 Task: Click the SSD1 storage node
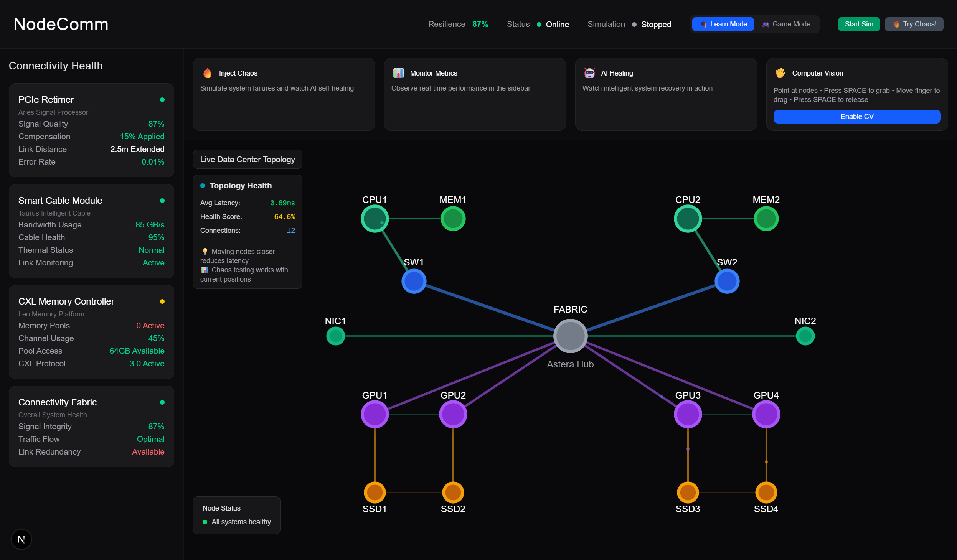375,492
